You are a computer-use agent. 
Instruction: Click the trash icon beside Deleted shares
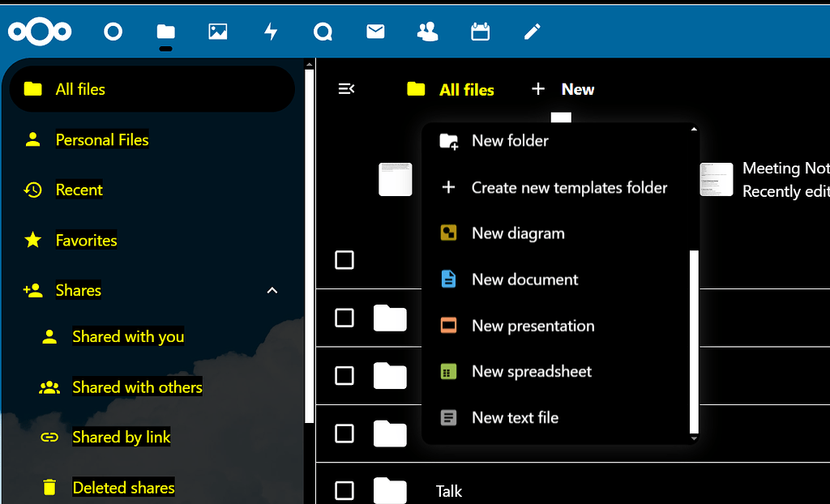(49, 487)
